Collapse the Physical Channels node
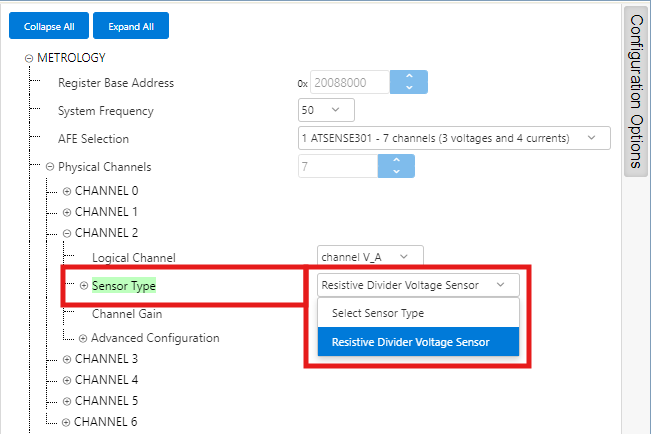 (50, 167)
